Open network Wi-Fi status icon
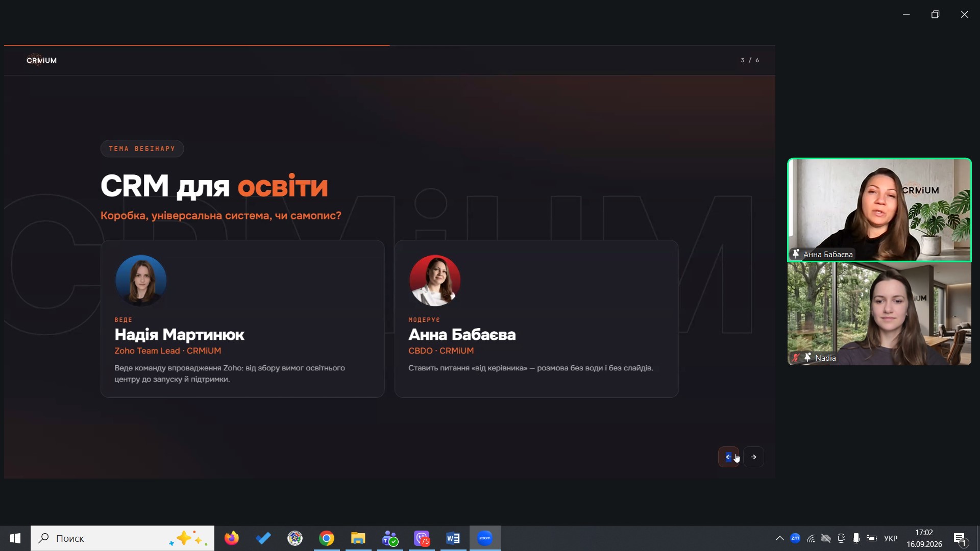Screen dimensions: 980x551 [811, 538]
